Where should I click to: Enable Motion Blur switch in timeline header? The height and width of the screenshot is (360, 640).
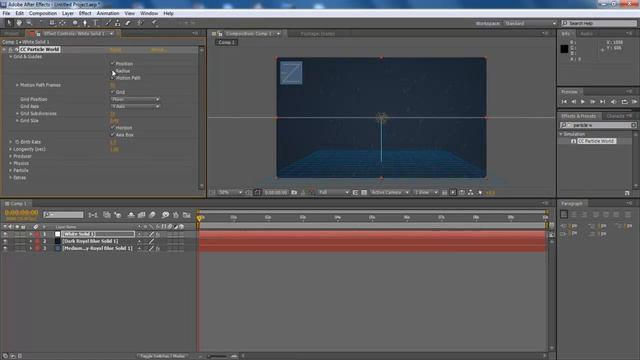152,215
